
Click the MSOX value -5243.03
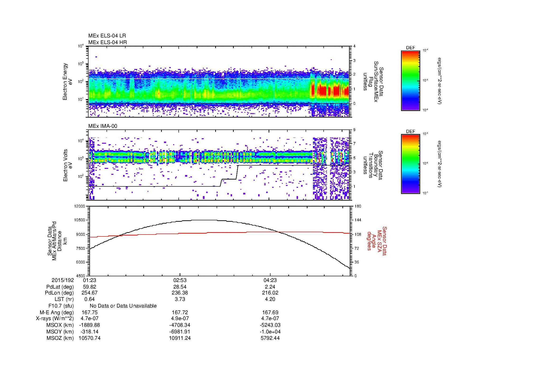(x=270, y=325)
